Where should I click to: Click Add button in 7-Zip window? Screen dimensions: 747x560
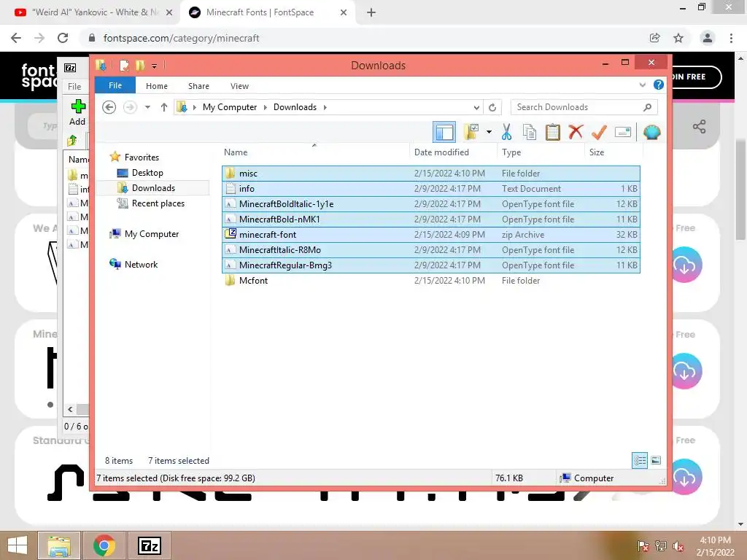coord(77,113)
